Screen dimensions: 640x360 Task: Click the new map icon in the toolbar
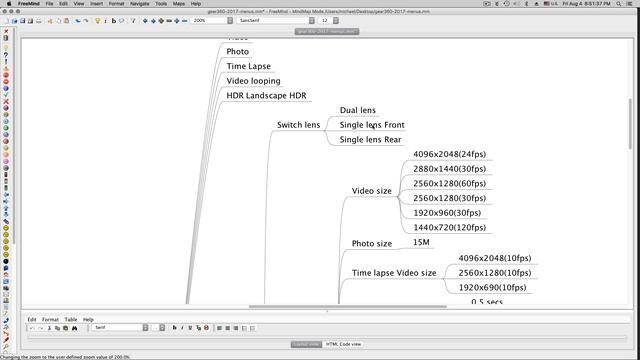point(7,20)
